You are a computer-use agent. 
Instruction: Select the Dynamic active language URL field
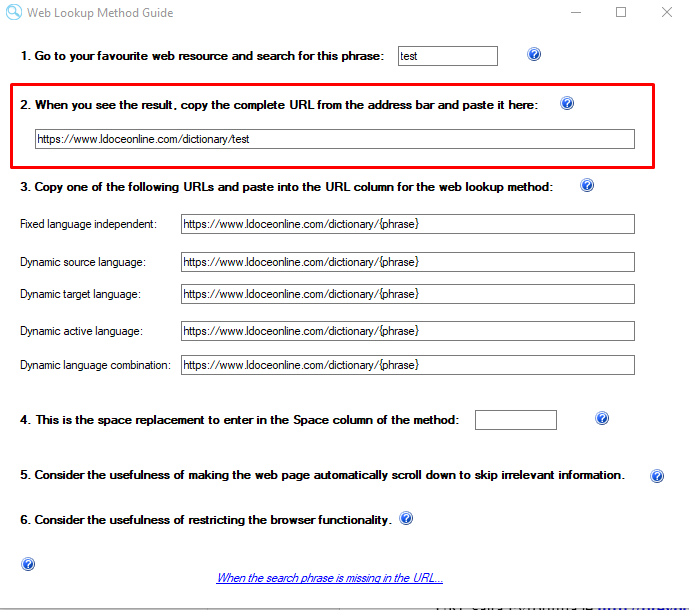408,331
